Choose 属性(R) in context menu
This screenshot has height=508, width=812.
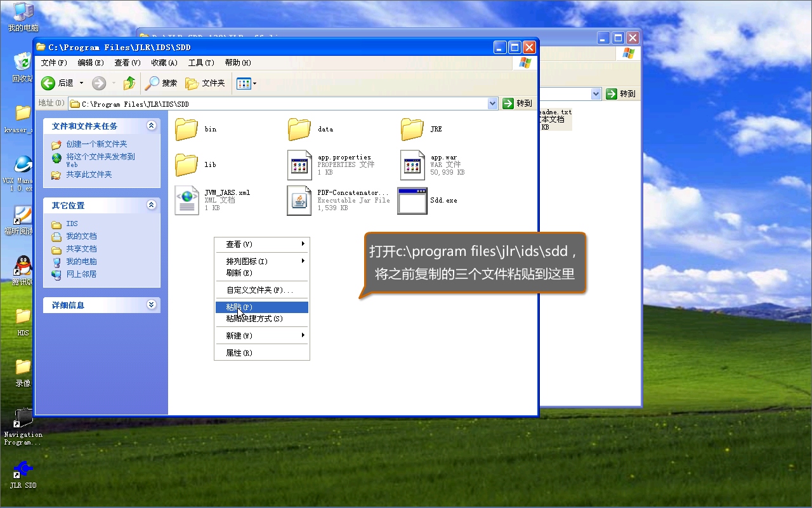pos(262,353)
